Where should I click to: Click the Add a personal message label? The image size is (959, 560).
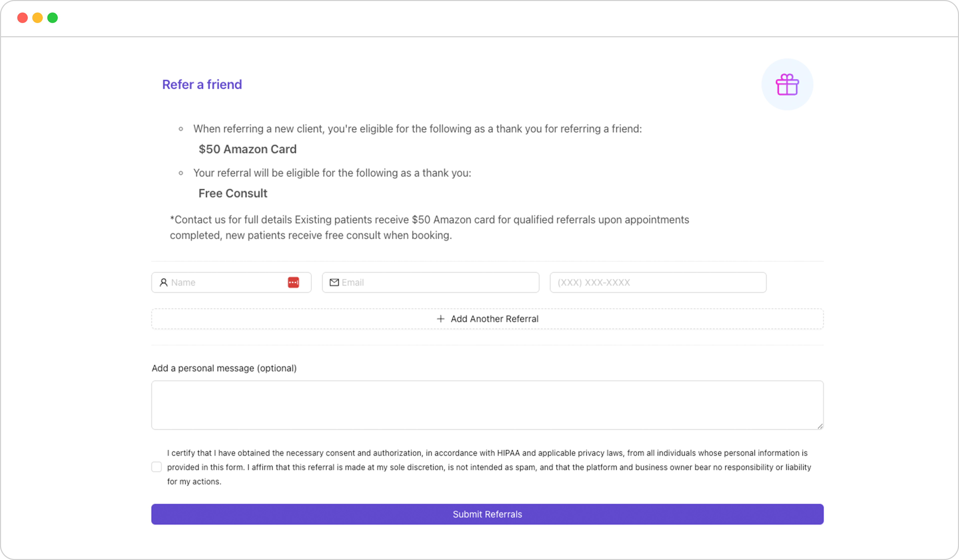tap(224, 368)
